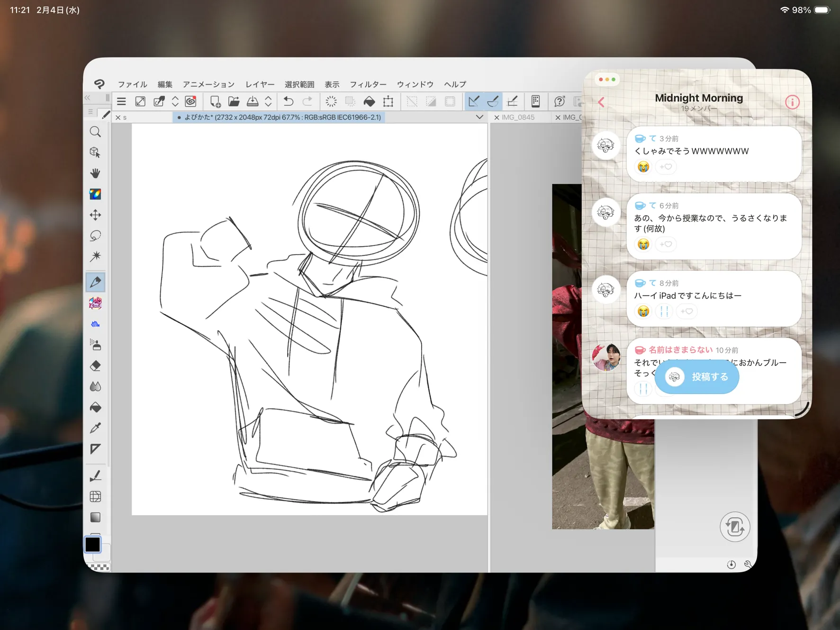Image resolution: width=840 pixels, height=630 pixels.
Task: Switch to the IMG_0845 tab
Action: [x=518, y=117]
